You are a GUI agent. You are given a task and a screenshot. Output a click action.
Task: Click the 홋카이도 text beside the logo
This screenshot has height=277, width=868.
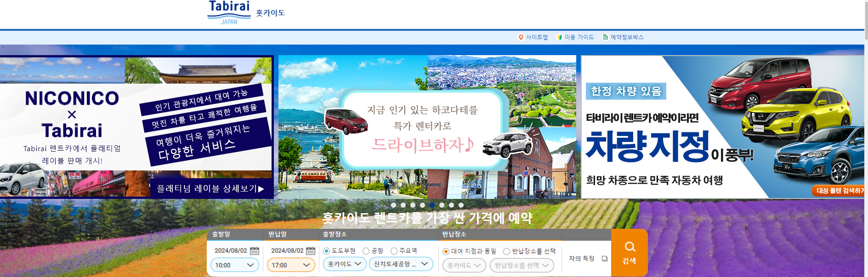pyautogui.click(x=271, y=13)
